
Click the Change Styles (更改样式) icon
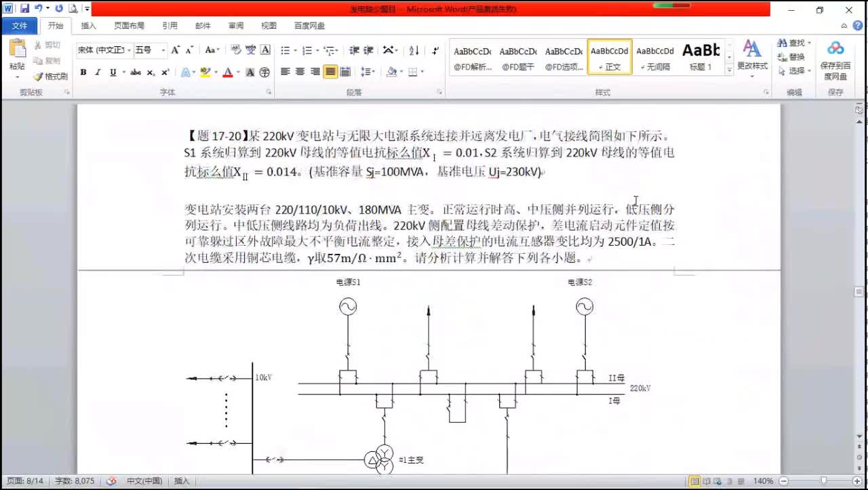tap(752, 50)
